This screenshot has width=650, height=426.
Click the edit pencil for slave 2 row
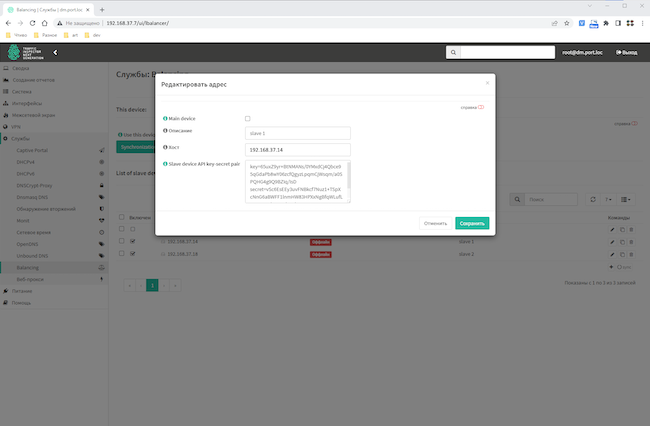[612, 254]
